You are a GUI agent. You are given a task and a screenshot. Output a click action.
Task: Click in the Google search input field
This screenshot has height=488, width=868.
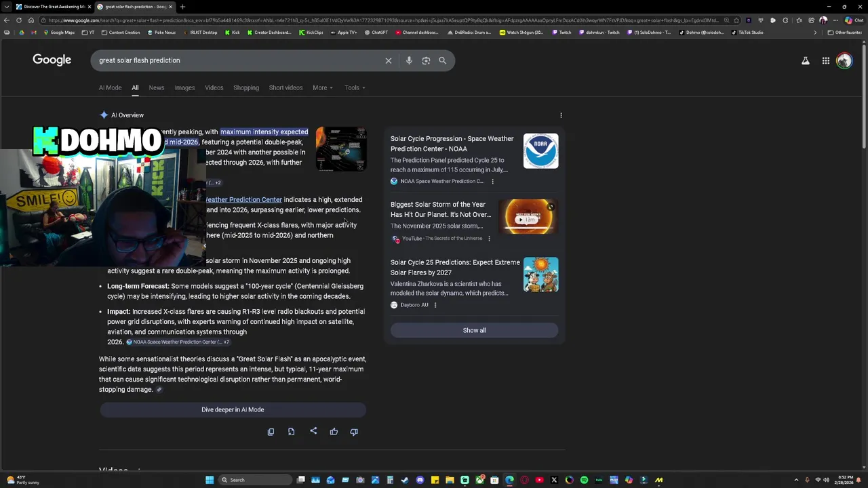point(237,60)
